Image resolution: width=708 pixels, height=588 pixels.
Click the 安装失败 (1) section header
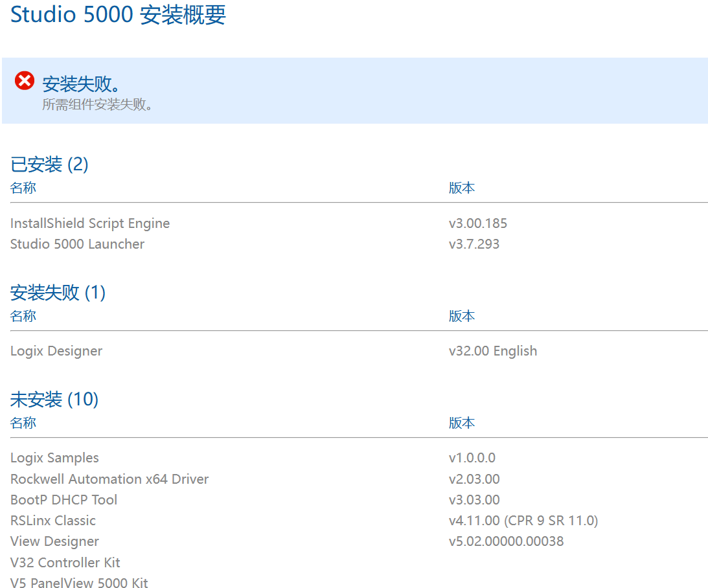point(58,293)
